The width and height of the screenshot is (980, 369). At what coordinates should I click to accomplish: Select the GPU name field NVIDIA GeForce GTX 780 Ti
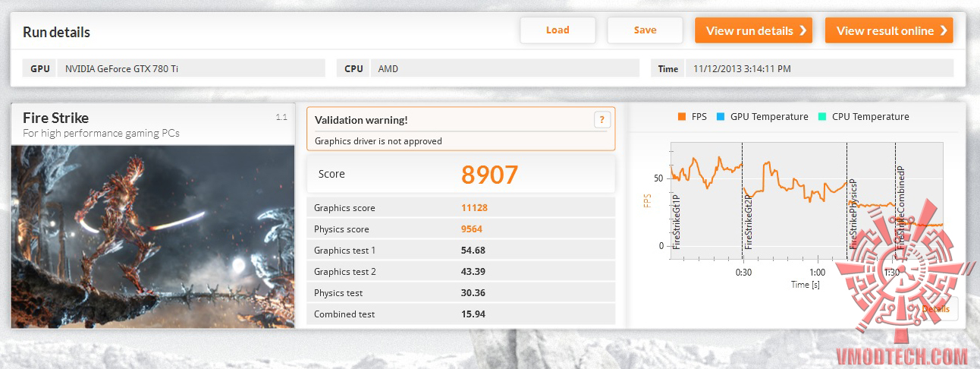(x=192, y=68)
